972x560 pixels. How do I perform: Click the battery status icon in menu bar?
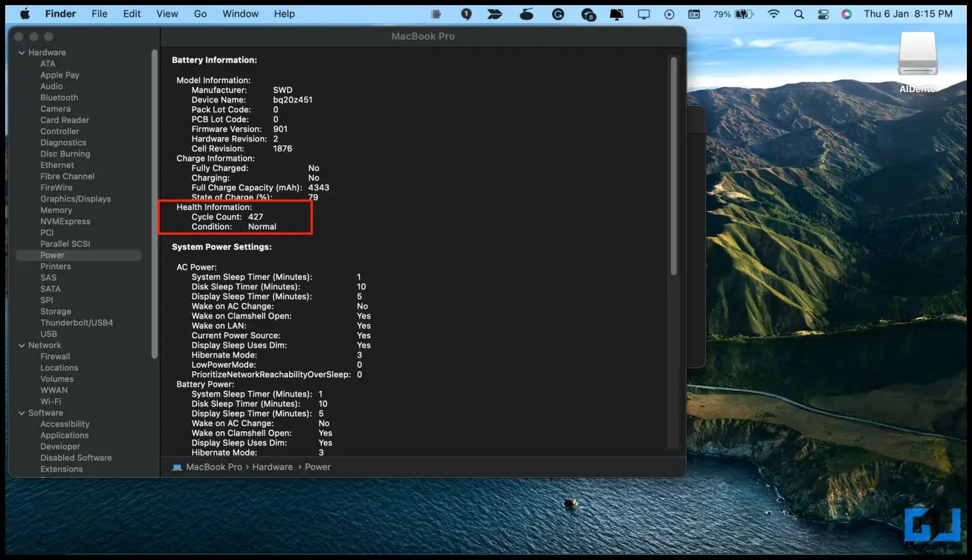tap(744, 13)
